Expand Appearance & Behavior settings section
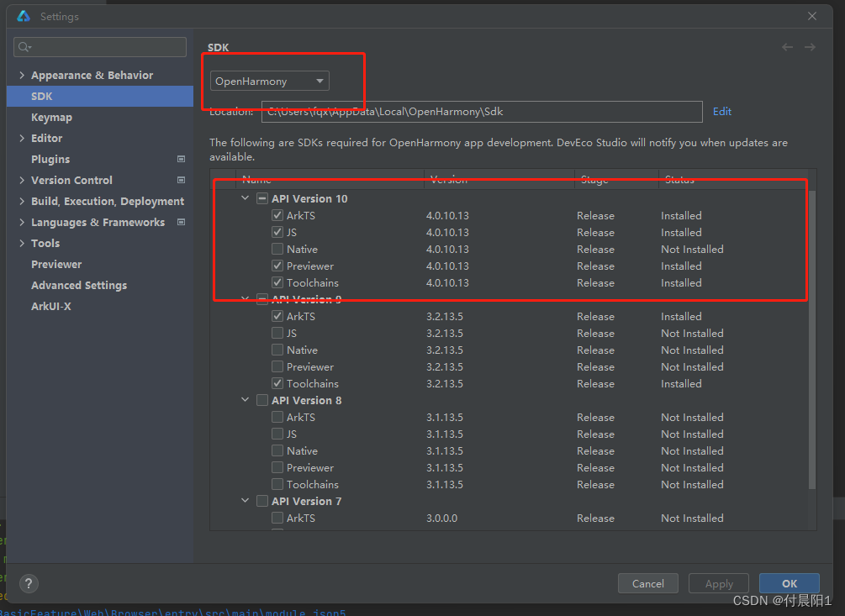This screenshot has width=845, height=616. (x=22, y=75)
